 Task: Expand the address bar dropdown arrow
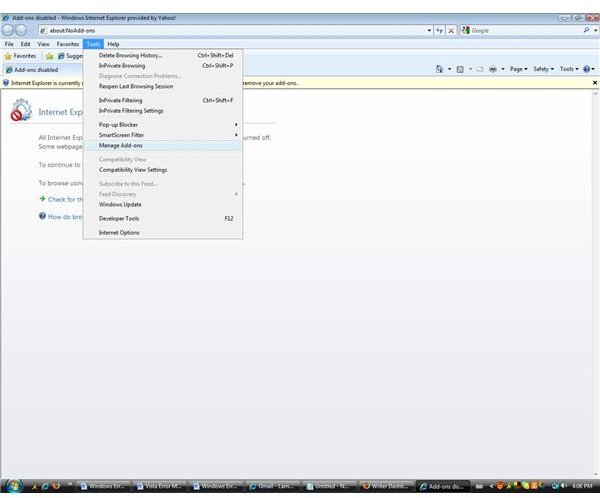[429, 31]
